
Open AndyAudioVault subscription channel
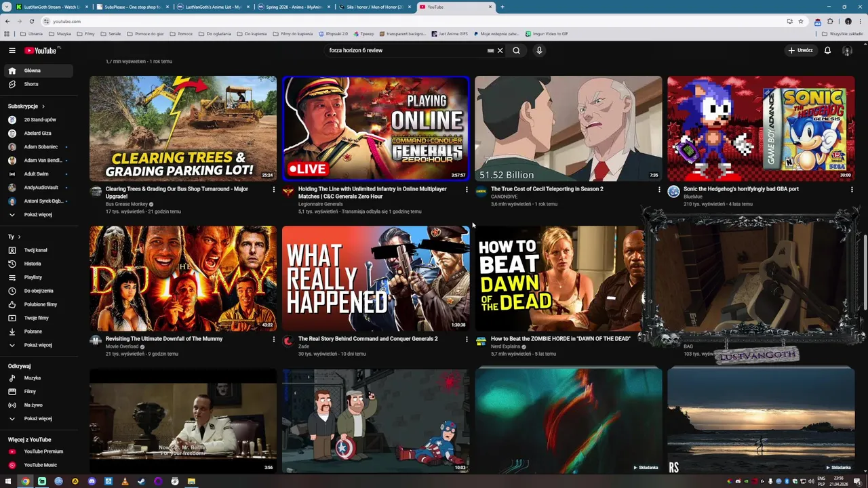pos(38,187)
